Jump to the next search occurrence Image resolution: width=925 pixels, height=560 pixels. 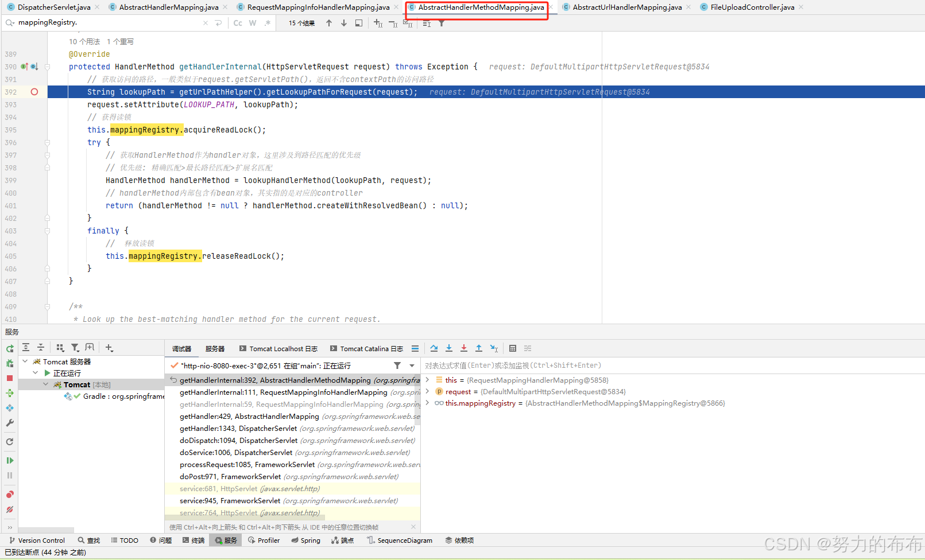click(344, 23)
